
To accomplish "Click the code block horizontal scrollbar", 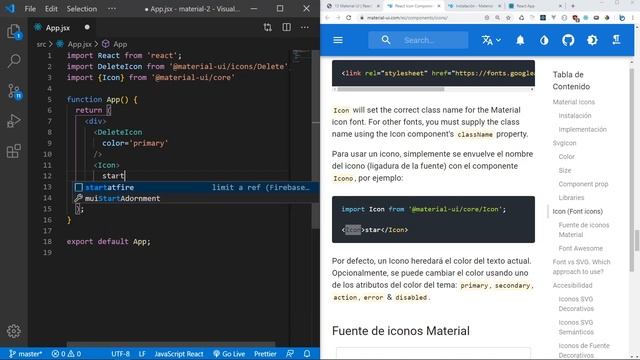I will click(x=391, y=89).
